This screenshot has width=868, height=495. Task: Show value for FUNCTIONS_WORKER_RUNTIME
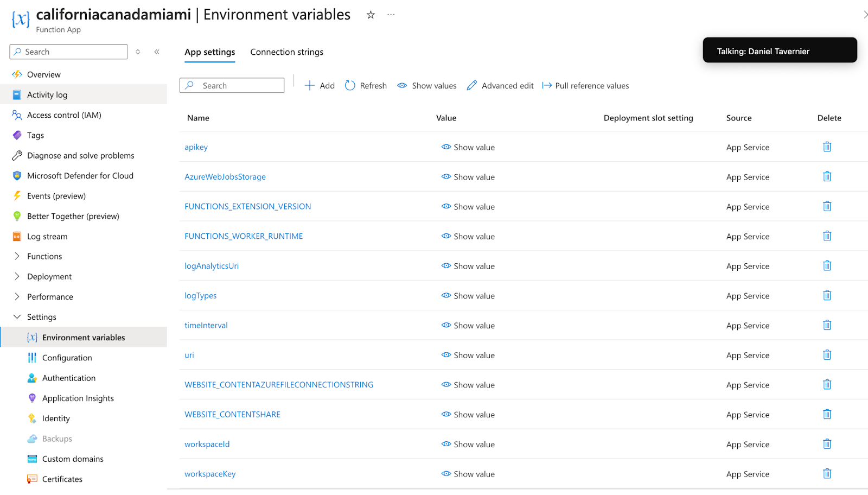[468, 237]
